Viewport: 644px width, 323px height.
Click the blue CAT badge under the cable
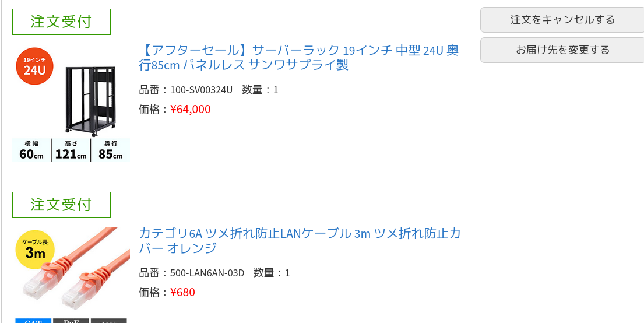click(33, 320)
